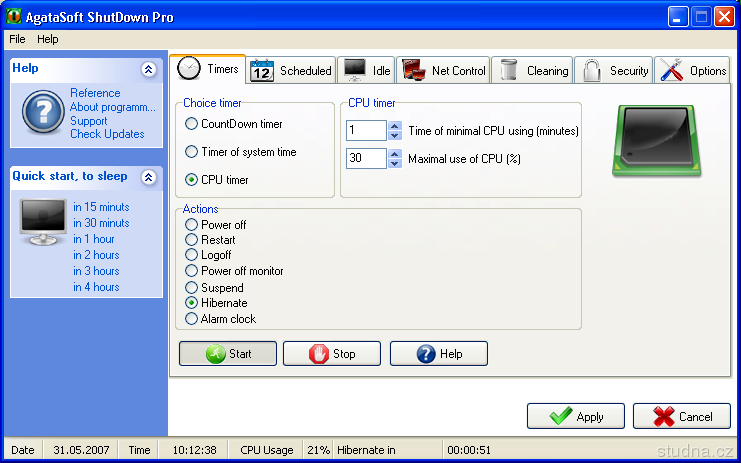This screenshot has height=463, width=741.
Task: Click the green runner icon on Start button
Action: (x=215, y=354)
